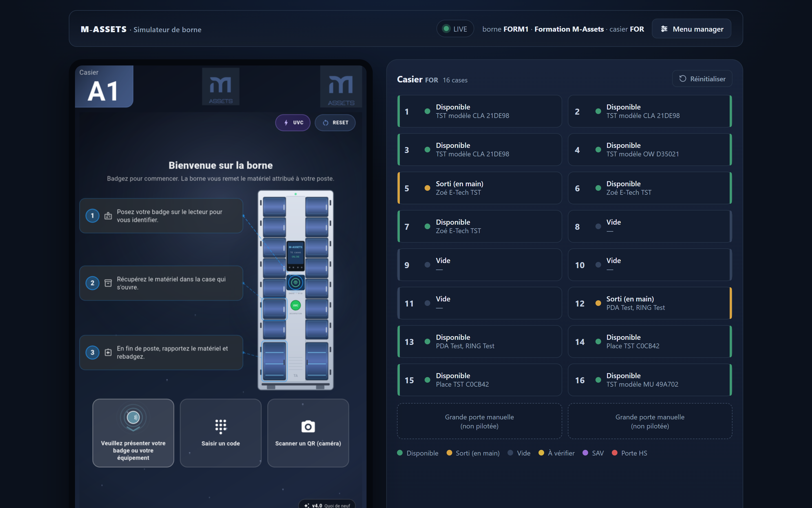Image resolution: width=812 pixels, height=508 pixels.
Task: Click the Sorti (en main) orange legend dot
Action: [449, 453]
